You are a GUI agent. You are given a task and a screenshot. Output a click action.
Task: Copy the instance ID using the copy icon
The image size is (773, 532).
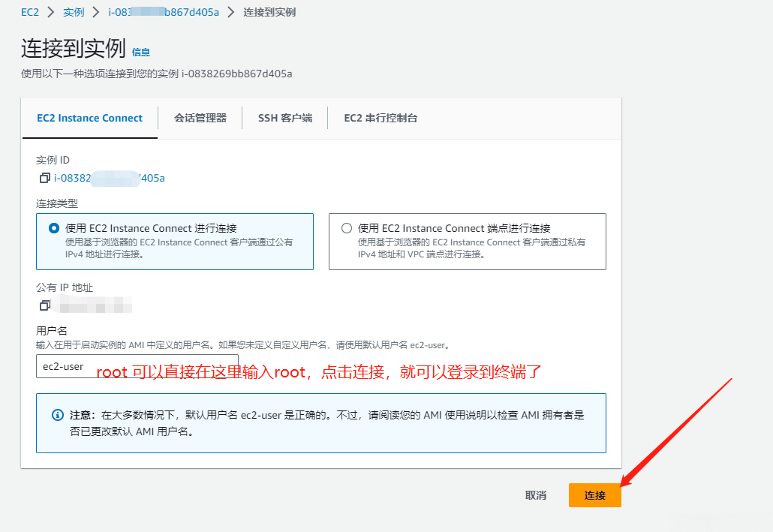pyautogui.click(x=45, y=179)
